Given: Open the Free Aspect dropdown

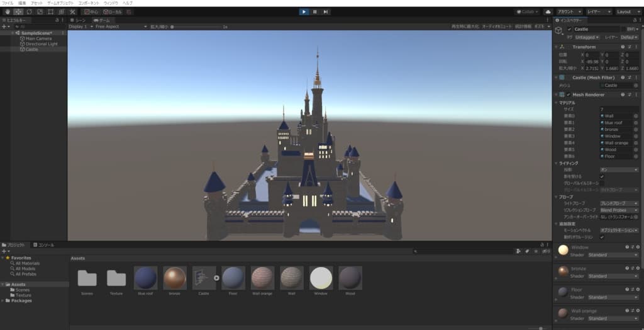Looking at the screenshot, I should (x=107, y=26).
